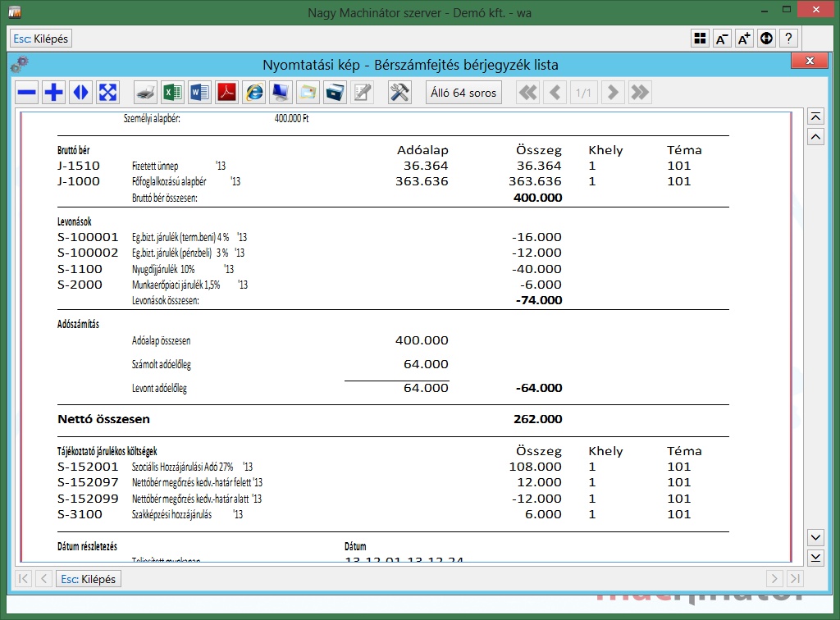Print the payslip with the printer icon
This screenshot has height=620, width=840.
(145, 93)
